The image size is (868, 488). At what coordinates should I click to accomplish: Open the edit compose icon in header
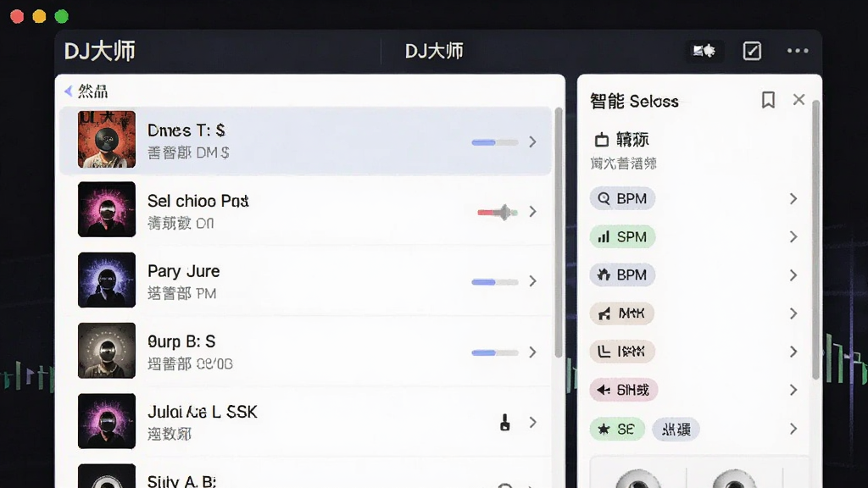[752, 51]
